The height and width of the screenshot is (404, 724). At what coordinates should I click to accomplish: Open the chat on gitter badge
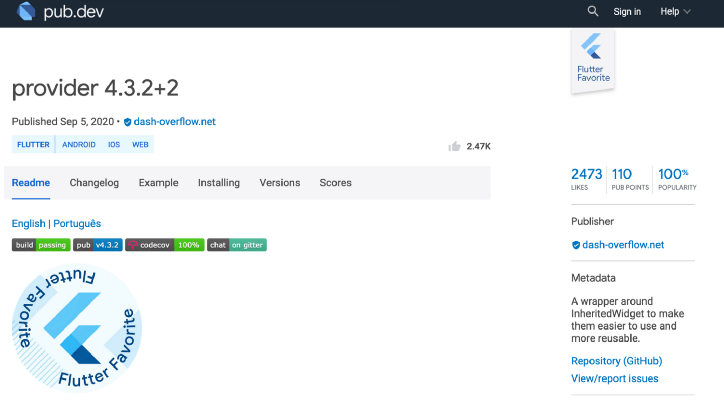click(x=237, y=244)
